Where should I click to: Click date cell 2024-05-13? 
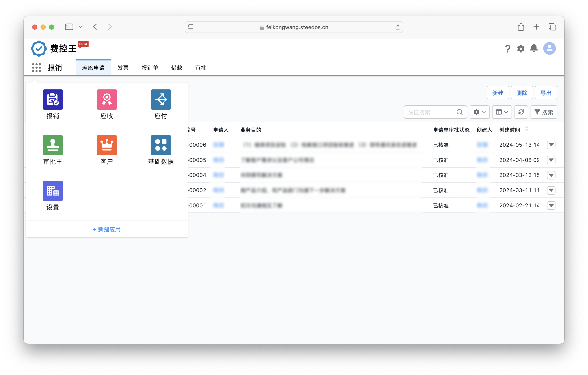point(519,145)
